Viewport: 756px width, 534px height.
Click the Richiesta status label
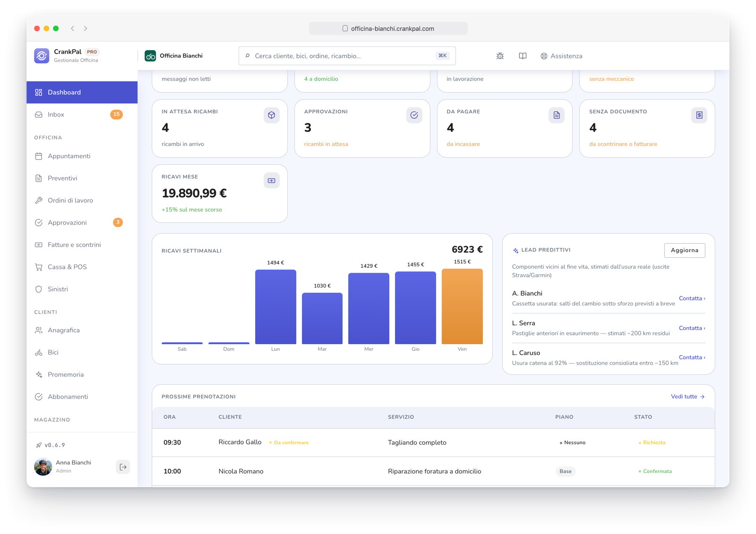[x=652, y=443]
